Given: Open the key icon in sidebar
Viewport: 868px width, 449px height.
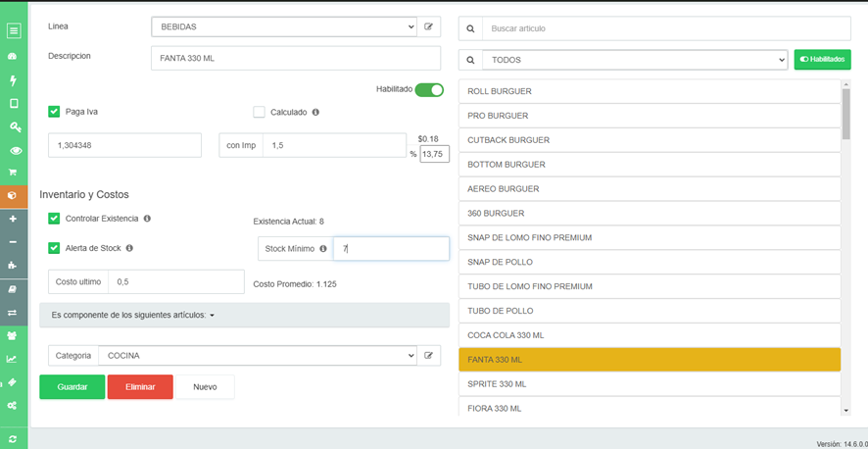Looking at the screenshot, I should coord(14,127).
